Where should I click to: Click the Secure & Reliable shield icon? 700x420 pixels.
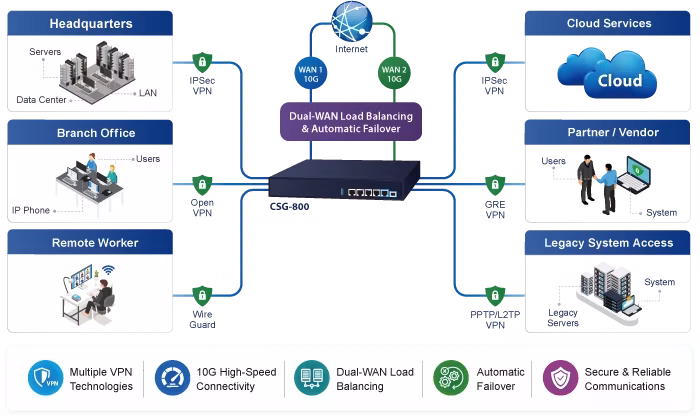coord(560,378)
